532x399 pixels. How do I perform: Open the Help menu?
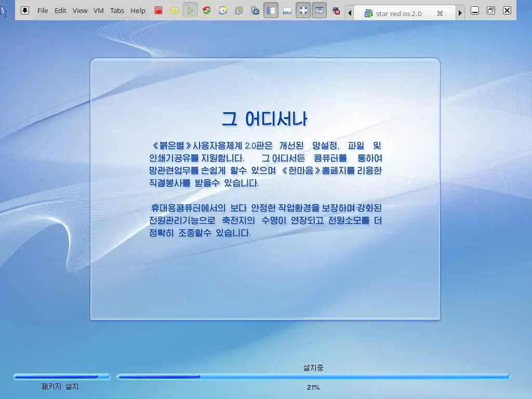[138, 10]
